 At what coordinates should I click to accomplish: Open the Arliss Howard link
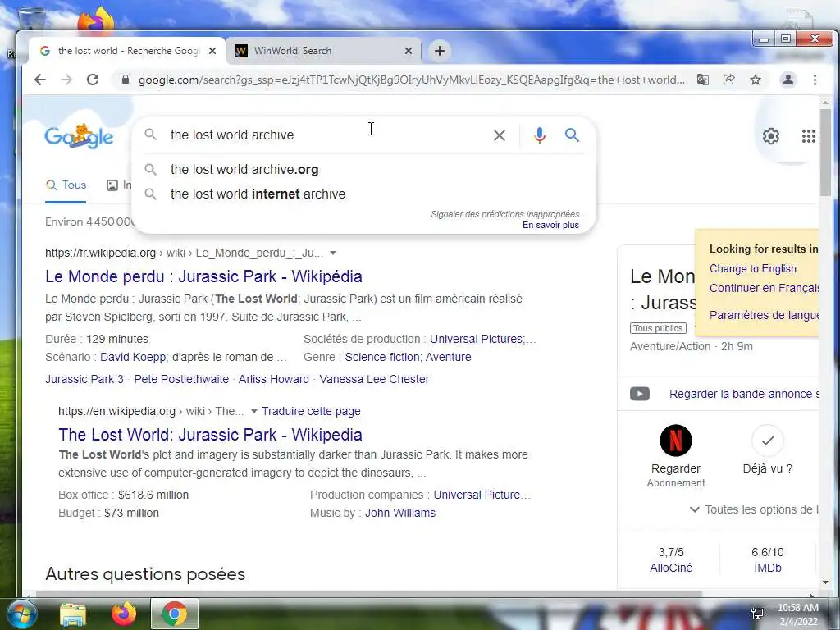click(x=274, y=379)
